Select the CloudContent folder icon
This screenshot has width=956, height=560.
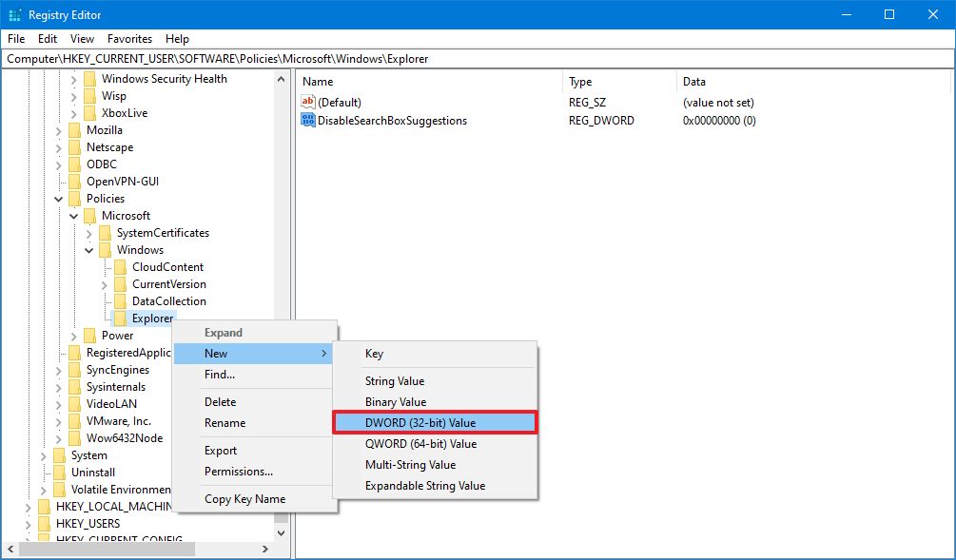(x=120, y=267)
